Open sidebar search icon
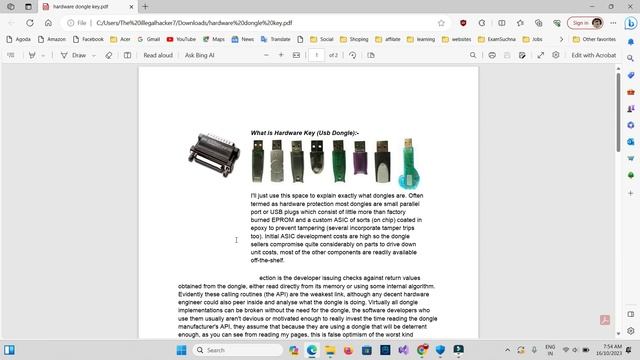640x360 pixels. 631,58
